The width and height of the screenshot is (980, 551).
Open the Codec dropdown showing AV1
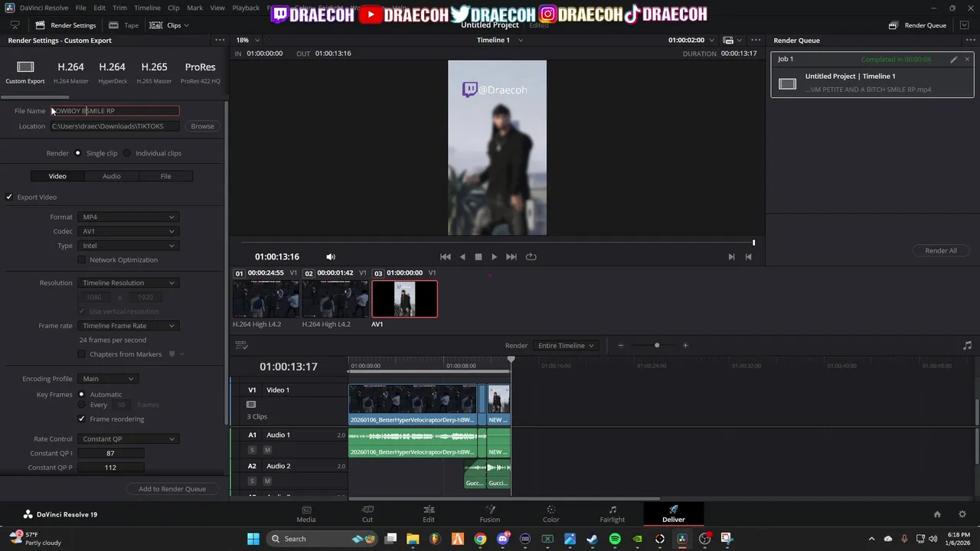128,231
